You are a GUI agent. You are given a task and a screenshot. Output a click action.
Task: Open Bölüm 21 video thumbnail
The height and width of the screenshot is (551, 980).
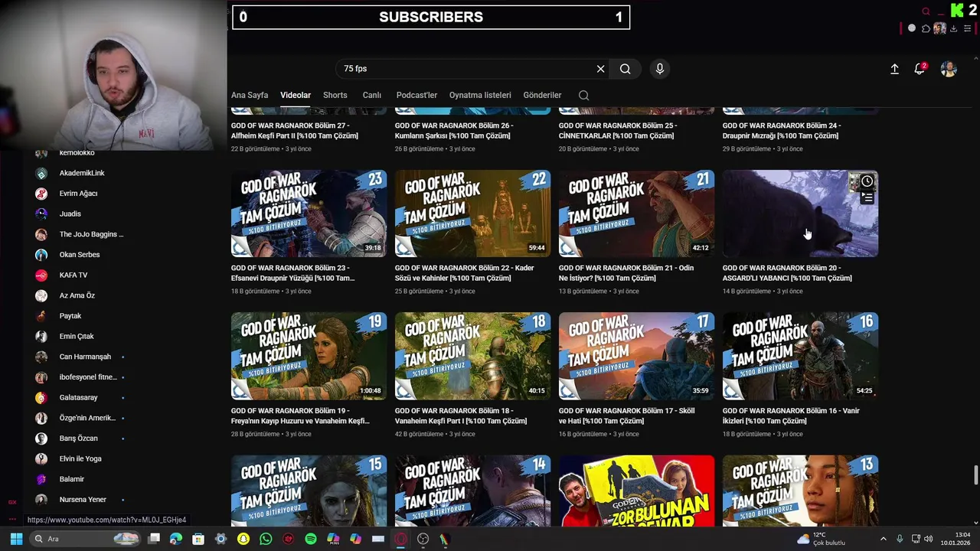tap(637, 214)
